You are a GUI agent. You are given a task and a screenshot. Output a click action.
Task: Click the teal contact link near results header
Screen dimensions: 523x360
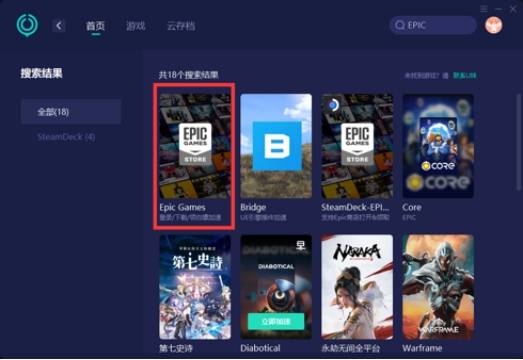(x=464, y=75)
